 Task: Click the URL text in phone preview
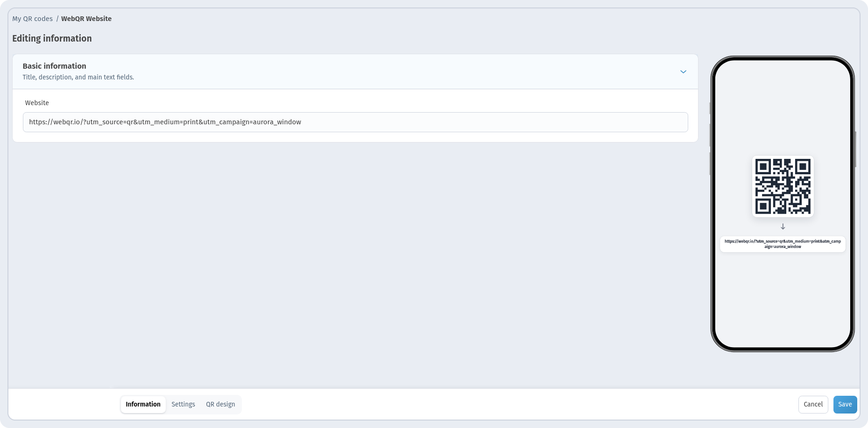tap(783, 244)
